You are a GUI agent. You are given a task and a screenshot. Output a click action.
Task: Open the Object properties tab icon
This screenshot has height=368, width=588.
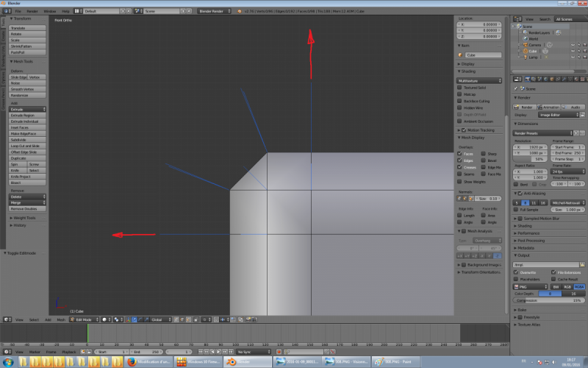[552, 79]
